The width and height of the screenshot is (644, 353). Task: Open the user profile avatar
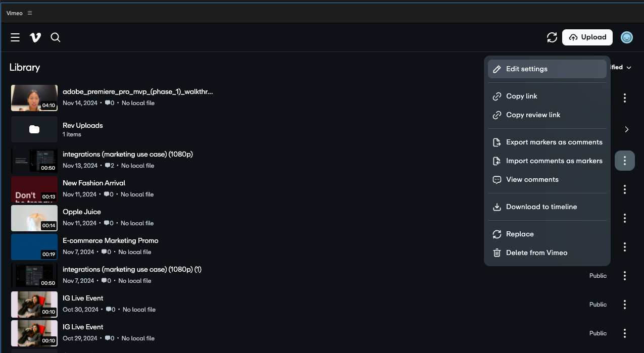pyautogui.click(x=626, y=37)
